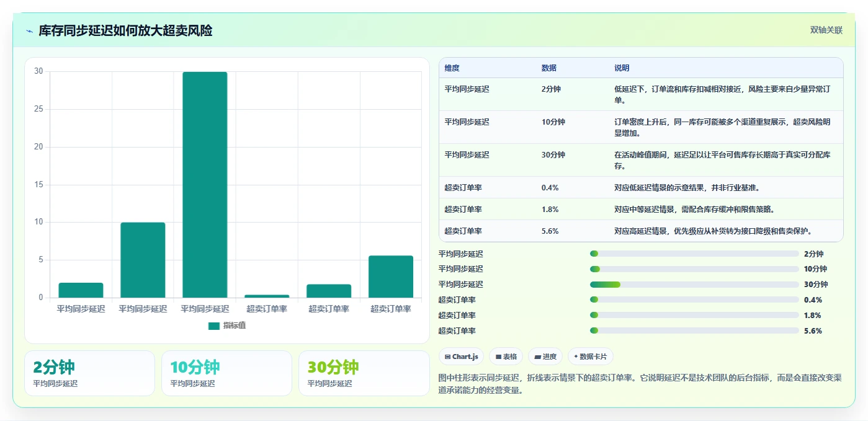Open the 2分钟 data card
This screenshot has width=868, height=421.
click(89, 373)
